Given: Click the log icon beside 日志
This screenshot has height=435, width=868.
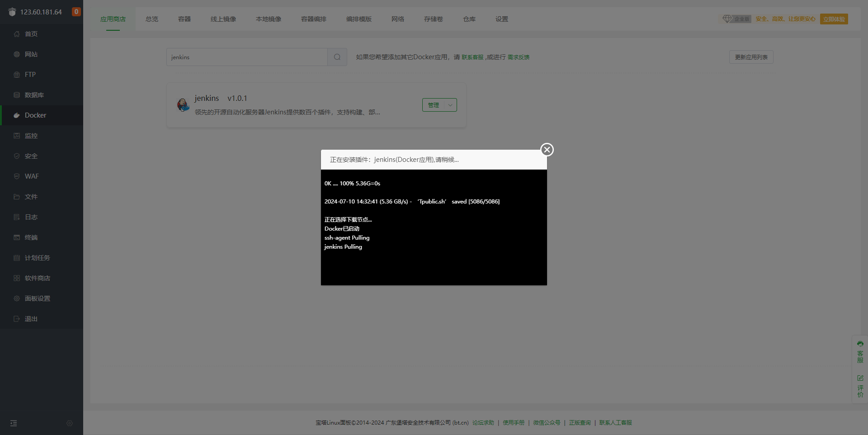Looking at the screenshot, I should point(17,217).
